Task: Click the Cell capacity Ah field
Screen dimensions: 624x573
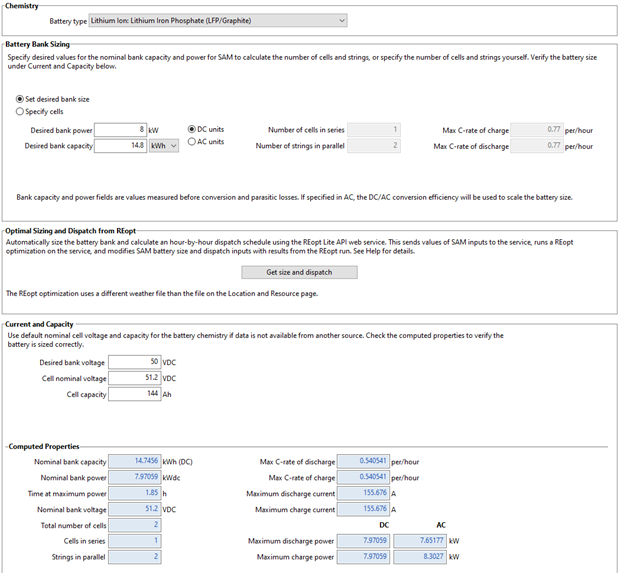Action: (x=133, y=394)
